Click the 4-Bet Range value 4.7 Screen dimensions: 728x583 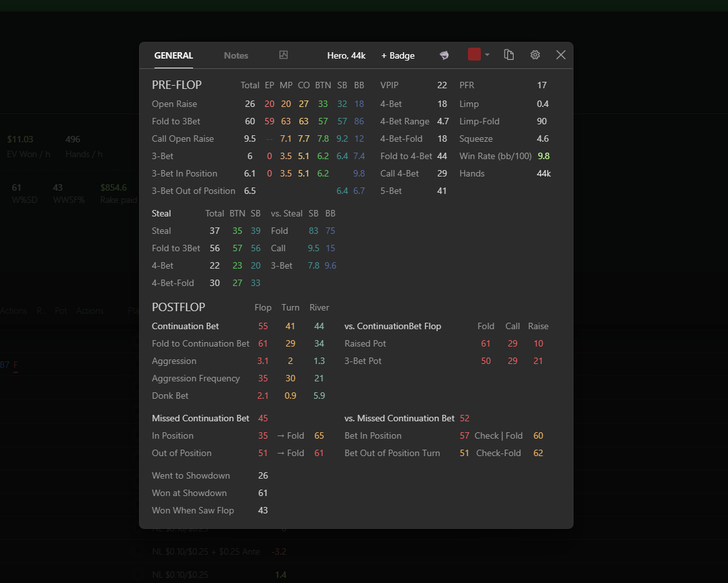pos(443,121)
